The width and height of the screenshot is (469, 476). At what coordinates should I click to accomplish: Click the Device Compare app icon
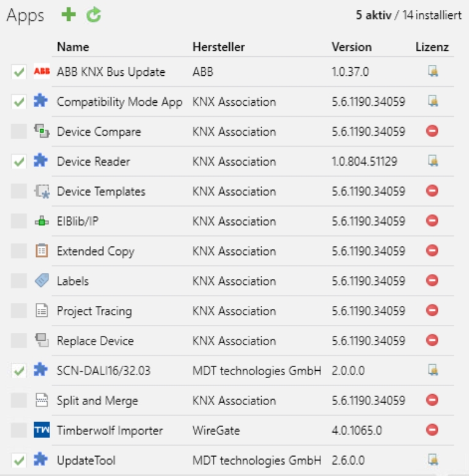[x=42, y=131]
